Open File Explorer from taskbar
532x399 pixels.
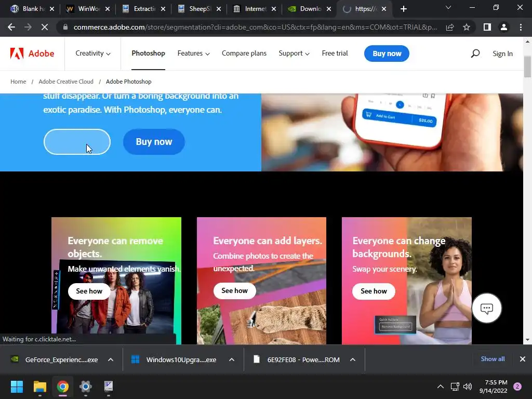click(39, 387)
